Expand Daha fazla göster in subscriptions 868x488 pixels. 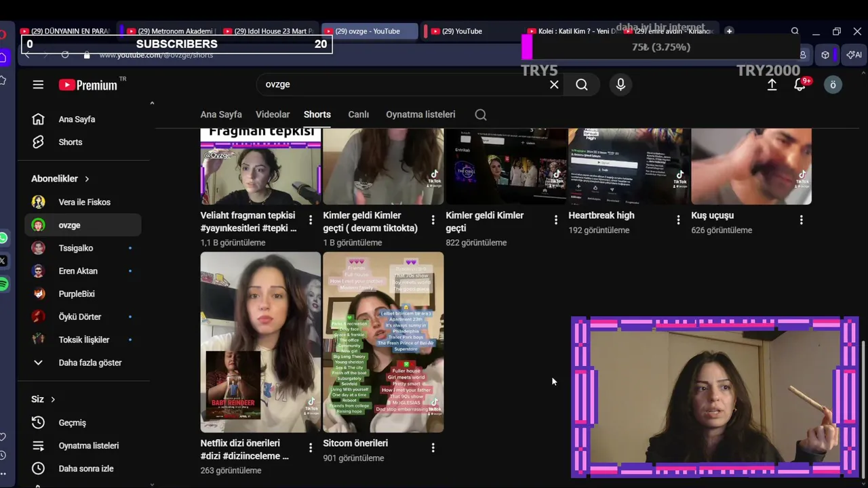pyautogui.click(x=83, y=363)
